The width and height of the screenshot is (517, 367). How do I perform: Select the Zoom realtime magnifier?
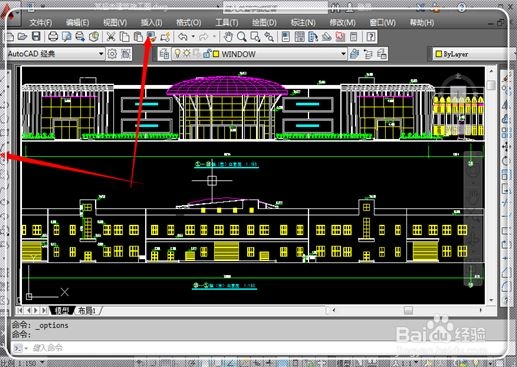pos(242,36)
